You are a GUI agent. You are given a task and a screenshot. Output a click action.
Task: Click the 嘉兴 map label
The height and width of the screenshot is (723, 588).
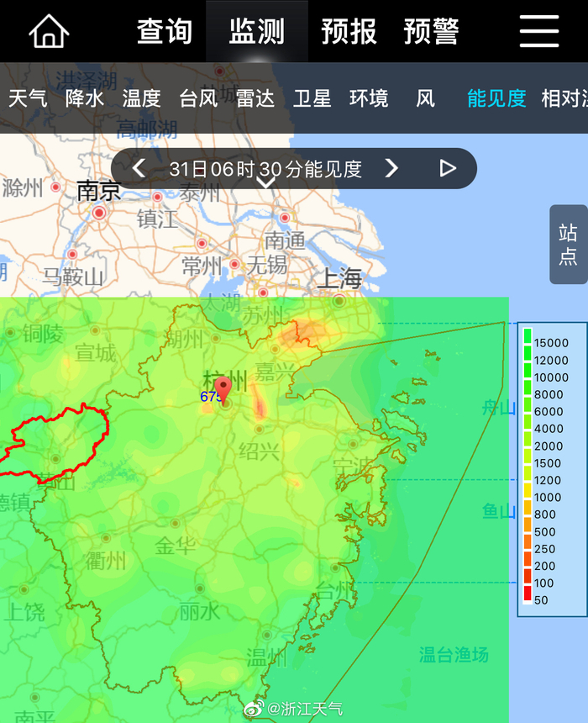pos(276,372)
